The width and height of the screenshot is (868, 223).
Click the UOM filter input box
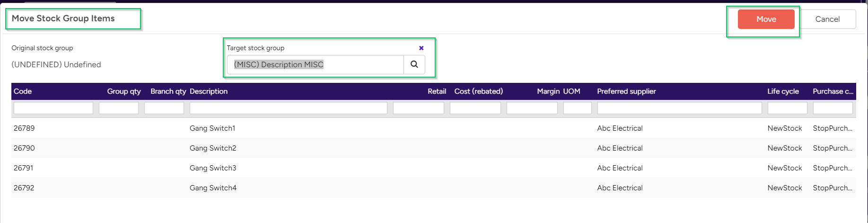(x=578, y=108)
